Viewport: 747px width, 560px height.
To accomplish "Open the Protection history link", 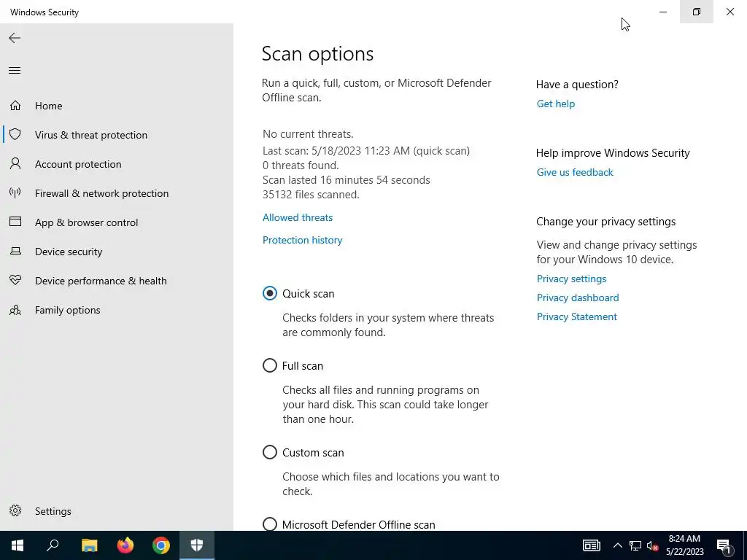I will tap(303, 240).
